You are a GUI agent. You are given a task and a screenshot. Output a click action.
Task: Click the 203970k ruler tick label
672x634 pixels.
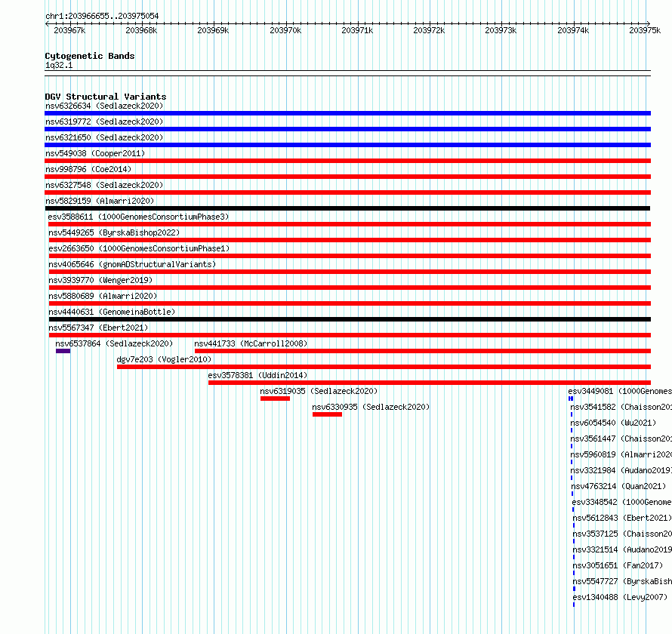pos(285,30)
